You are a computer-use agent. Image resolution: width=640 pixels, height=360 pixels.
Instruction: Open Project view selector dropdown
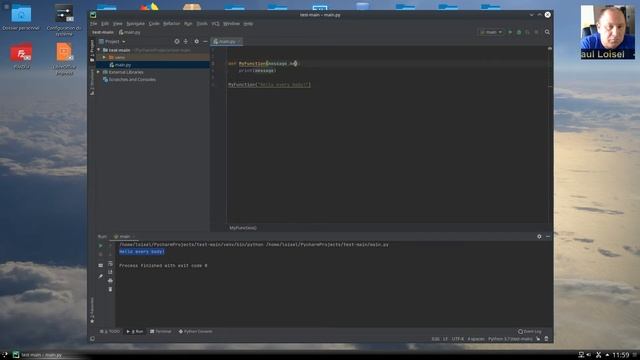coord(112,42)
